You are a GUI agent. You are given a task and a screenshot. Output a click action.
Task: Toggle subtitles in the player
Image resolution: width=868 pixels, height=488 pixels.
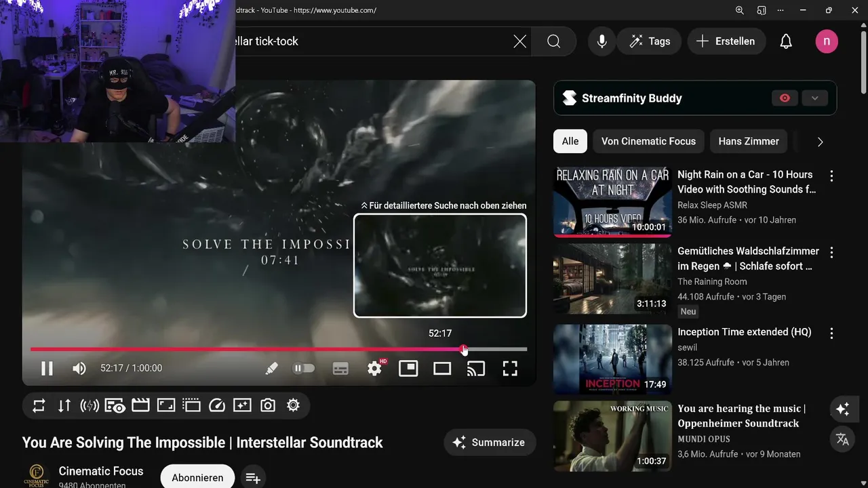[x=340, y=368]
